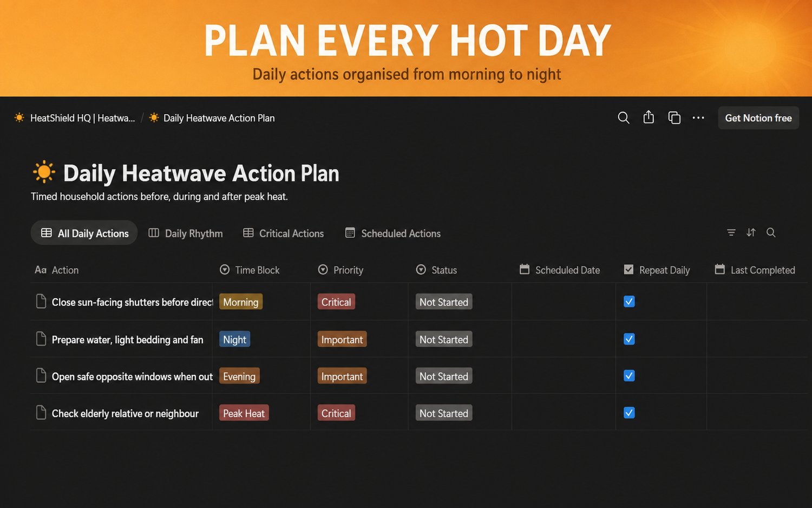Uncheck Repeat Daily for Close sun-facing shutters
Image resolution: width=812 pixels, height=508 pixels.
pyautogui.click(x=629, y=302)
